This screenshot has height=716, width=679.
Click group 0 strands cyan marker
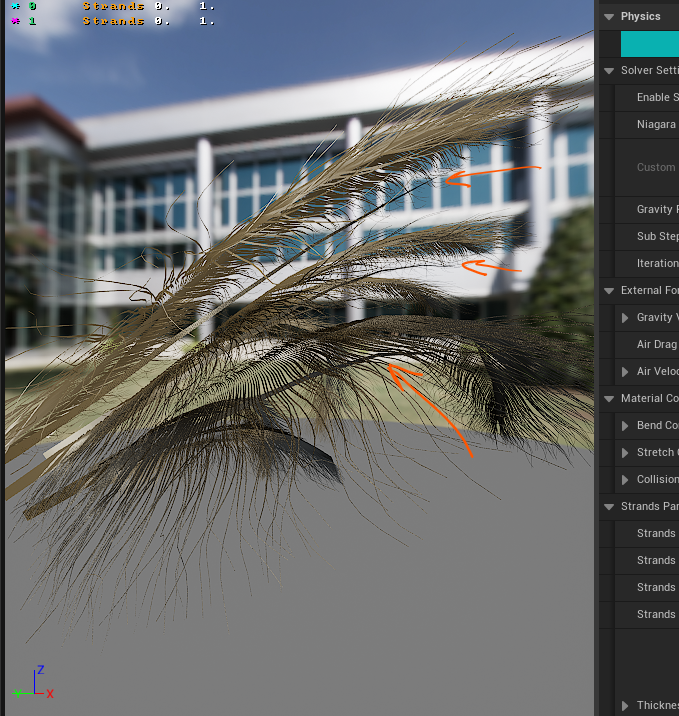coord(14,6)
